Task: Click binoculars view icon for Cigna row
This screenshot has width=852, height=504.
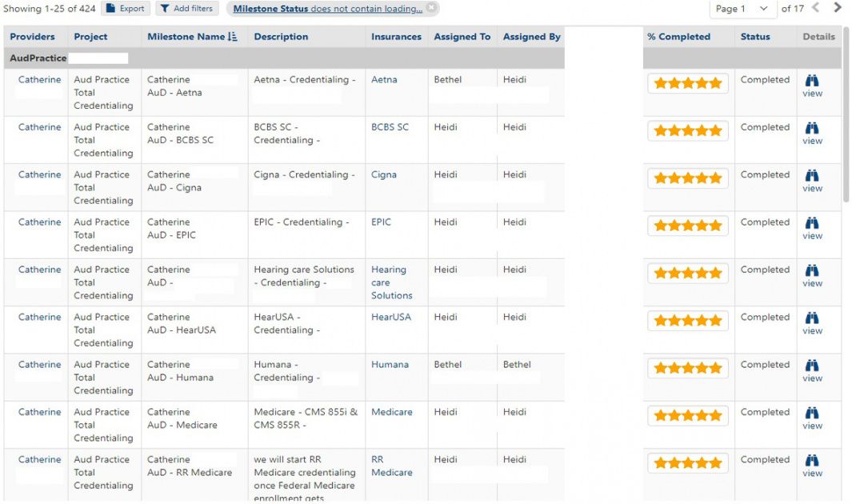Action: tap(812, 176)
